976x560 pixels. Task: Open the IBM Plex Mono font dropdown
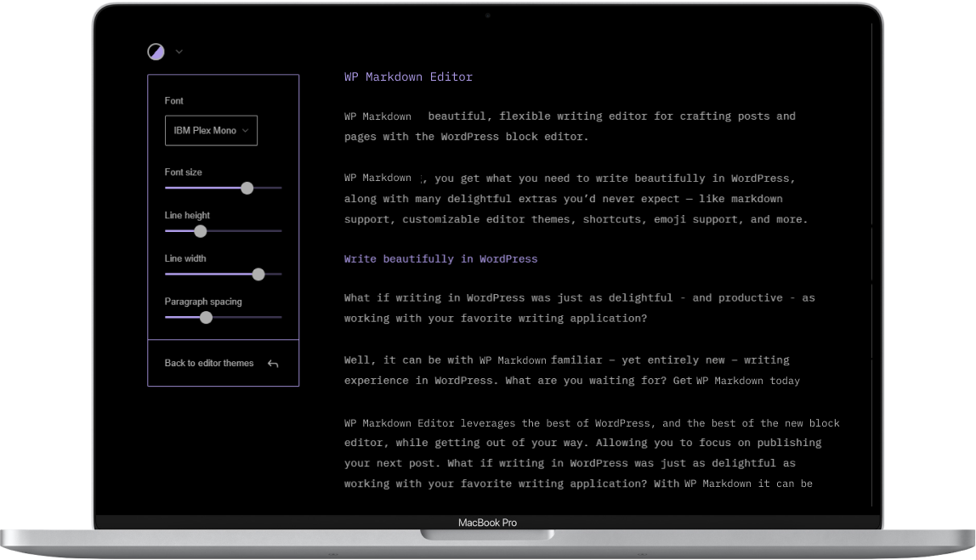(x=211, y=131)
